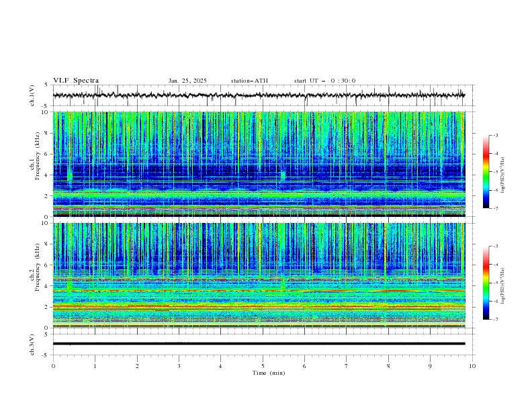Select the date text "Jan. 25, 2025"
The image size is (532, 411).
pos(187,81)
